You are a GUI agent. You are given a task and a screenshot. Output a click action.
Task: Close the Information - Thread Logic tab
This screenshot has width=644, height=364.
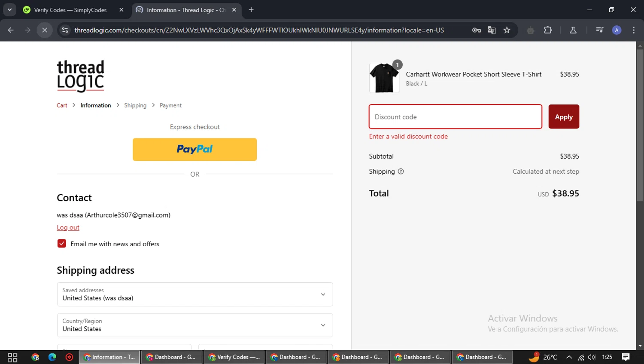[x=234, y=10]
